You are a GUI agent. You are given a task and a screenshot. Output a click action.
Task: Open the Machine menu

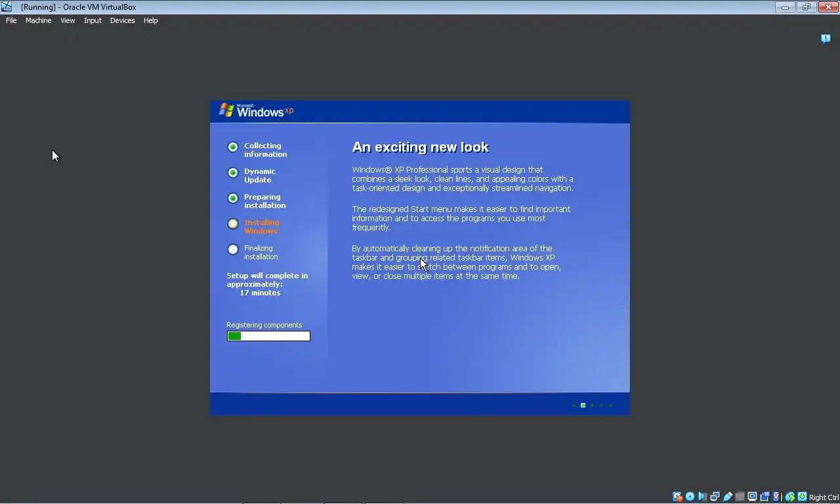coord(38,20)
